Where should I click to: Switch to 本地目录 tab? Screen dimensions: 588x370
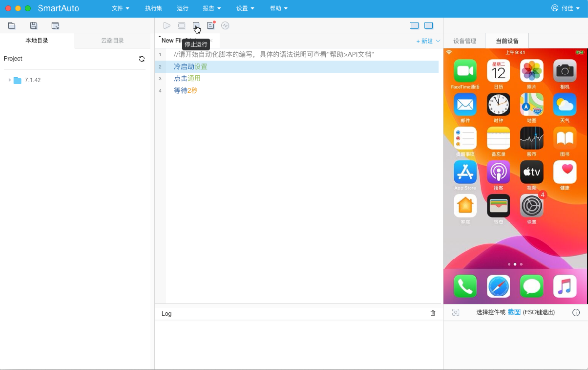37,41
